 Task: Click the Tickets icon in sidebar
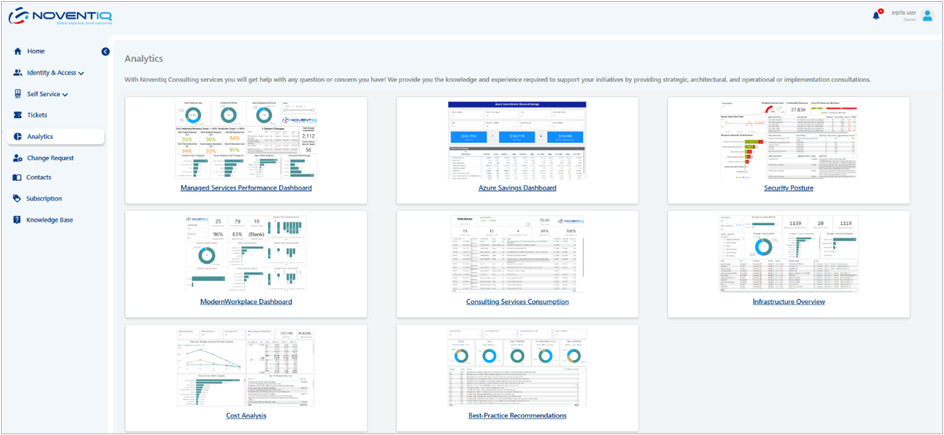(18, 115)
